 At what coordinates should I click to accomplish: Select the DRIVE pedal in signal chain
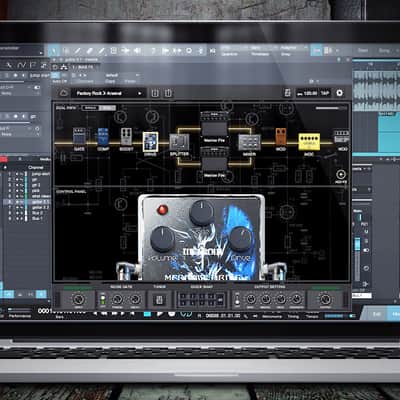pos(150,141)
